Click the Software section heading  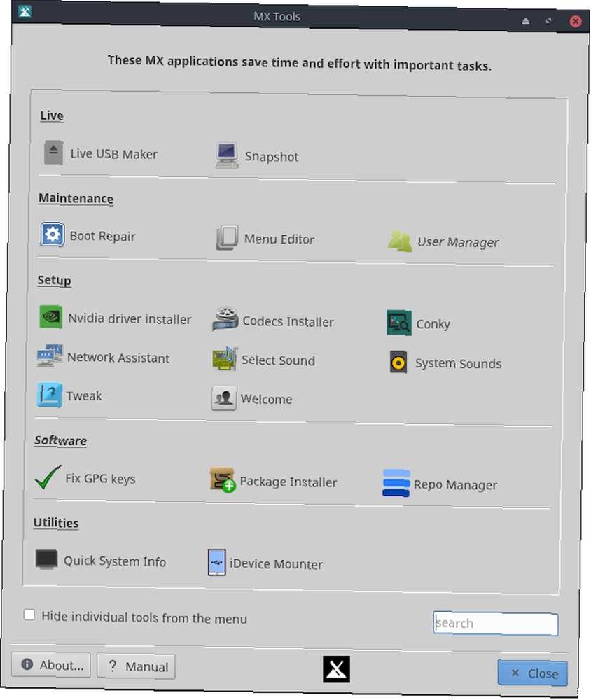[61, 440]
